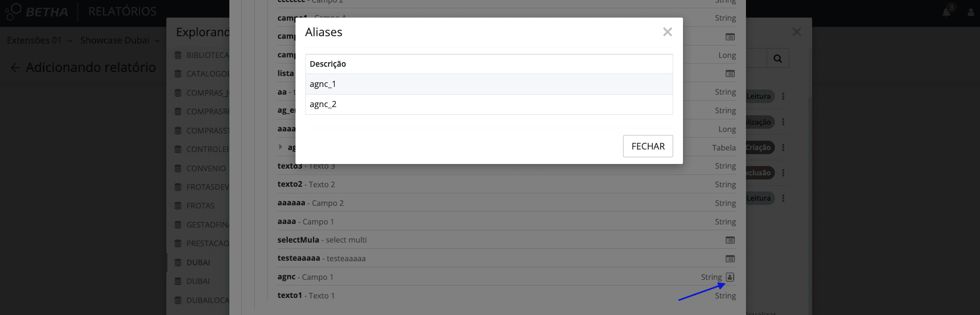This screenshot has width=980, height=315.
Task: Select FROTAS in the data source list
Action: pyautogui.click(x=200, y=206)
